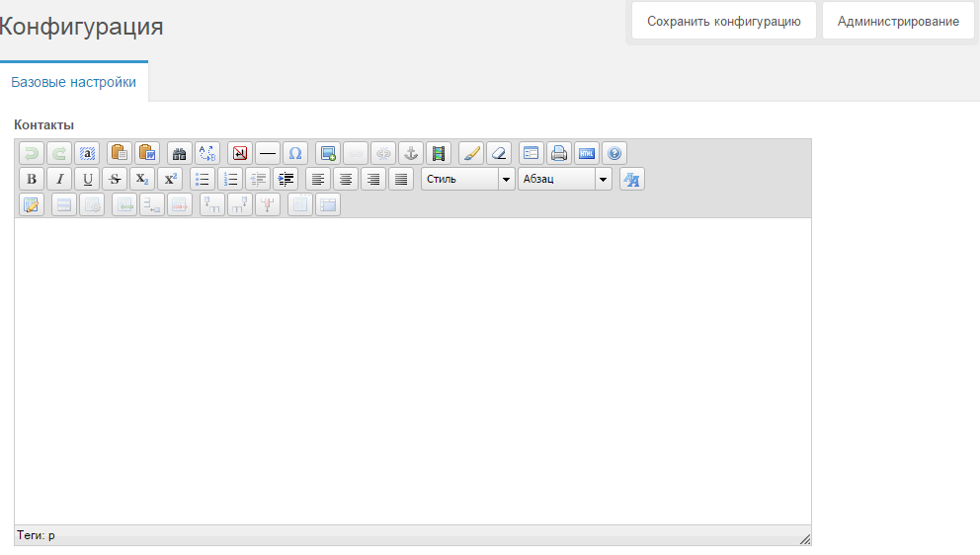Click the Paste as Plain Text clipboard icon
Screen dimensions: 980x555
tap(120, 153)
